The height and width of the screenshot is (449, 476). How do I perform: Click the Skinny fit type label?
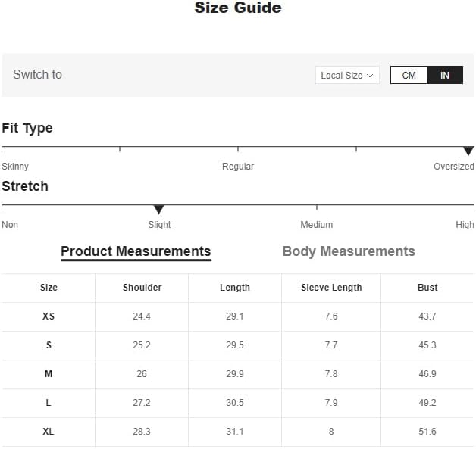(15, 167)
